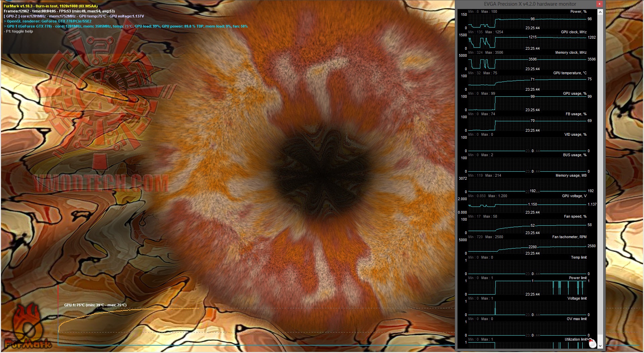
Task: Click the "Min : 720 Max : 2580" tachometer readout
Action: click(x=486, y=237)
